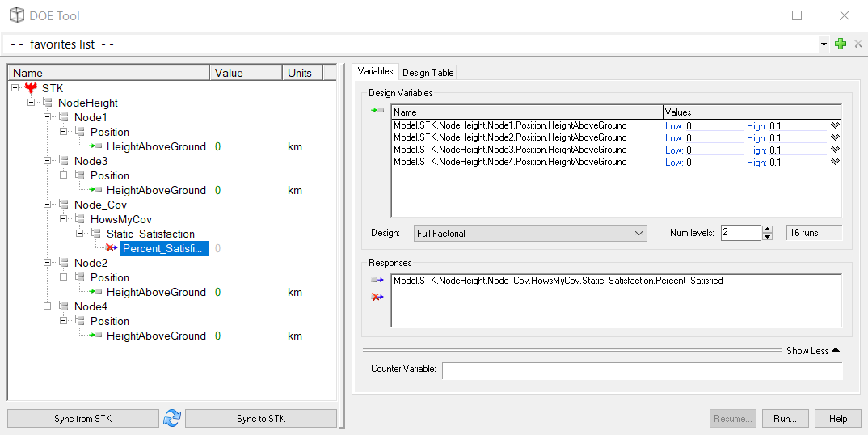Image resolution: width=868 pixels, height=435 pixels.
Task: Click the red STK root node icon
Action: [32, 88]
